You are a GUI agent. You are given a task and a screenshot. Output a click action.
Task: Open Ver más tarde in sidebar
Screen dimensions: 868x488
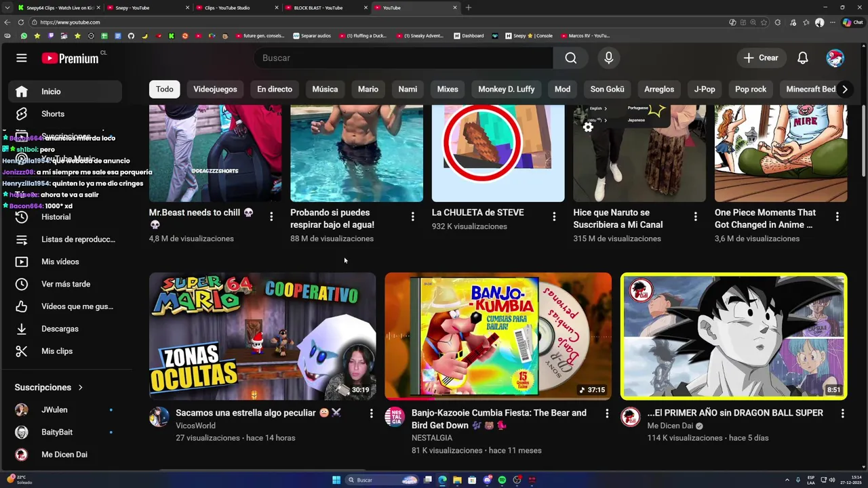tap(65, 284)
